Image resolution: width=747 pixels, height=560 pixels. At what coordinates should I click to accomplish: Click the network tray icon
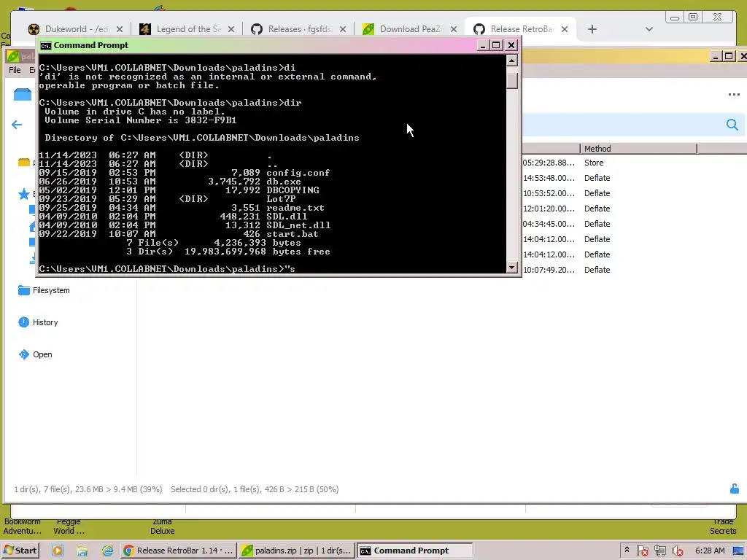[659, 551]
